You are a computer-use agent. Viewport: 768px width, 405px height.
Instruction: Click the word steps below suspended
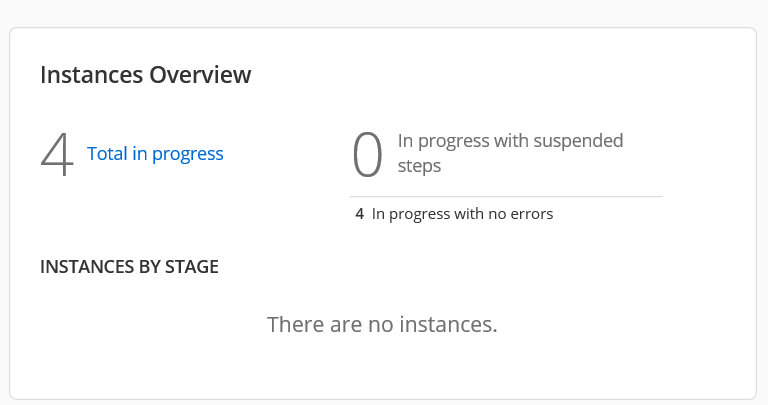coord(419,166)
